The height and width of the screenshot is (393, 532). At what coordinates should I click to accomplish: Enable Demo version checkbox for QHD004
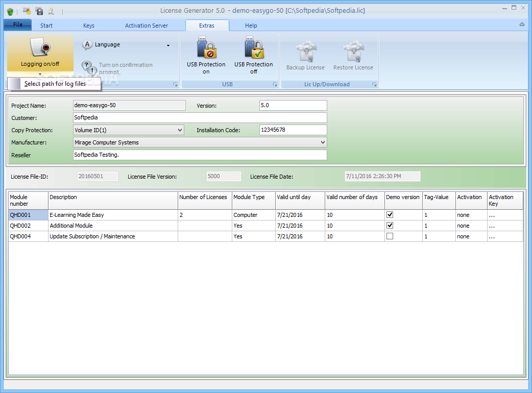click(390, 236)
